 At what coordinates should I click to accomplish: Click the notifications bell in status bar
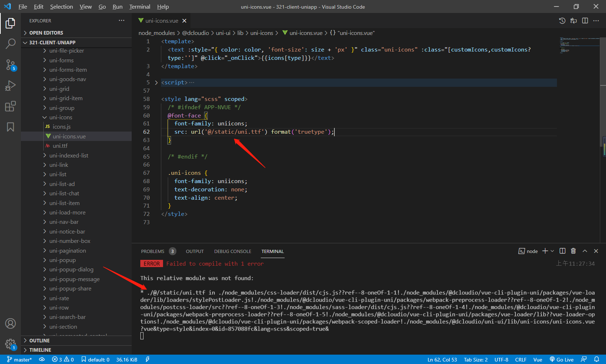pyautogui.click(x=597, y=359)
